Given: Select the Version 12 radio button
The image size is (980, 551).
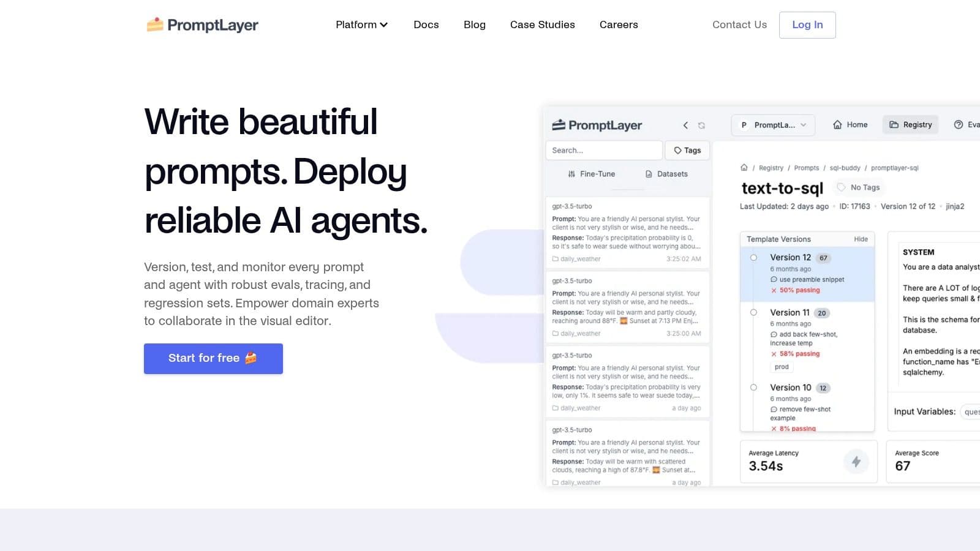Looking at the screenshot, I should tap(753, 258).
